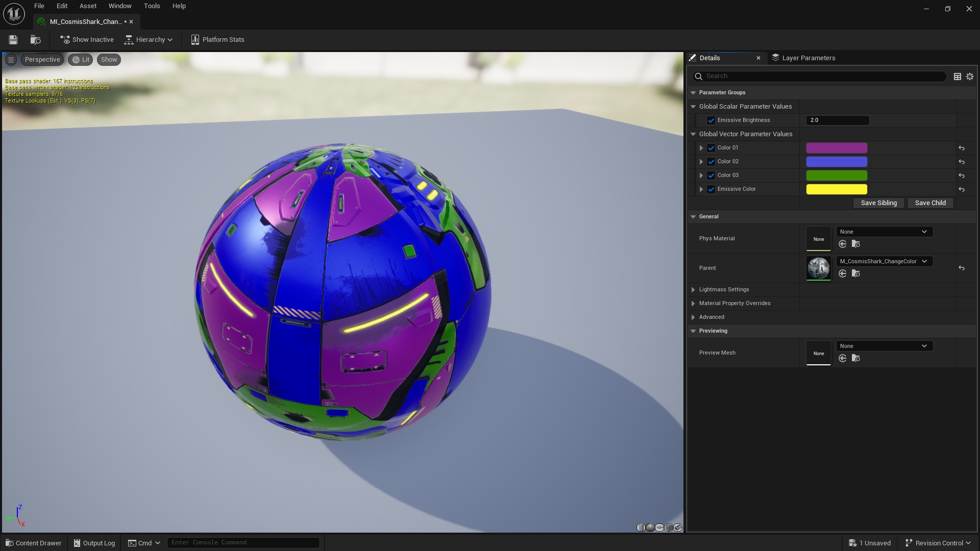980x551 pixels.
Task: Open the yellow Emissive Color swatch
Action: [x=836, y=189]
